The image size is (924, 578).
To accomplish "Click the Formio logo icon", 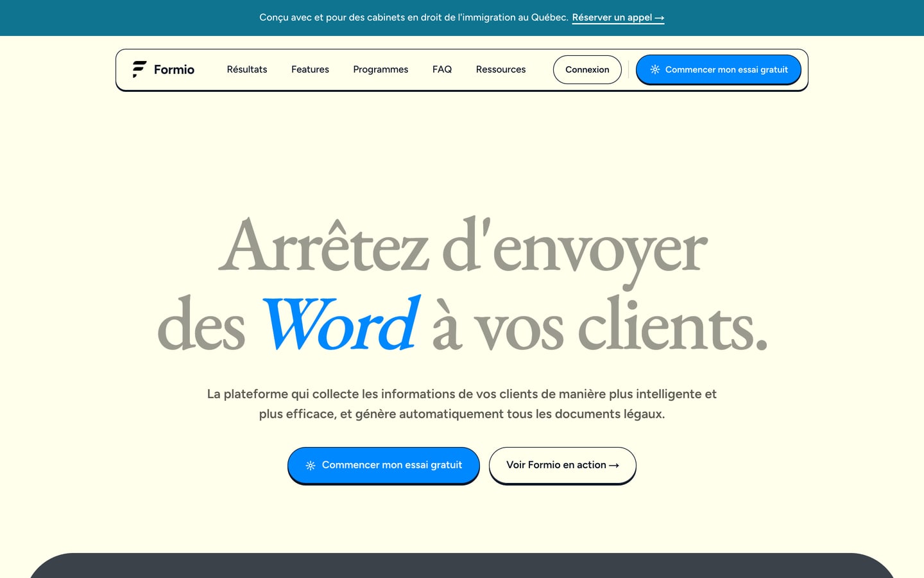I will pos(139,69).
